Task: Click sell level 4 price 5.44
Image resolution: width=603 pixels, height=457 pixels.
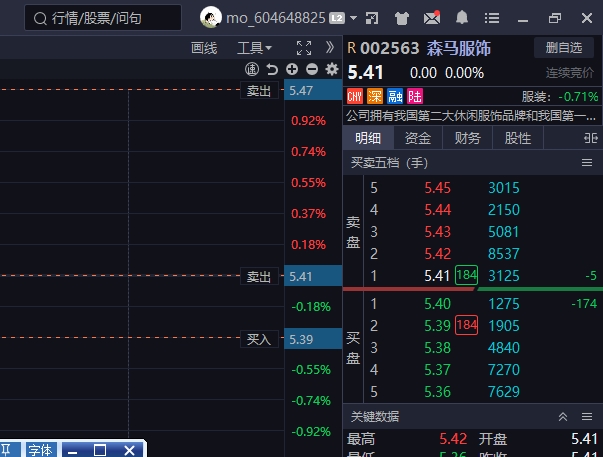Action: 437,210
